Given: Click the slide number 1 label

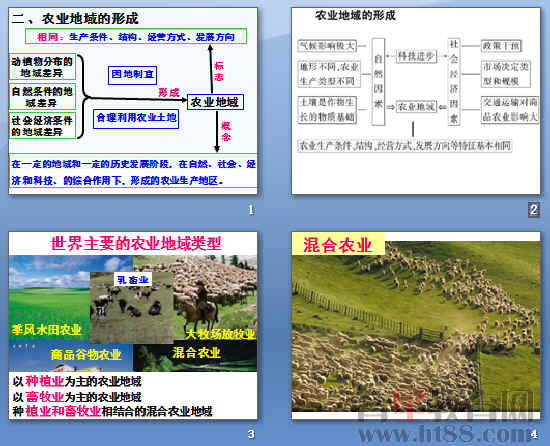Looking at the screenshot, I should (251, 210).
